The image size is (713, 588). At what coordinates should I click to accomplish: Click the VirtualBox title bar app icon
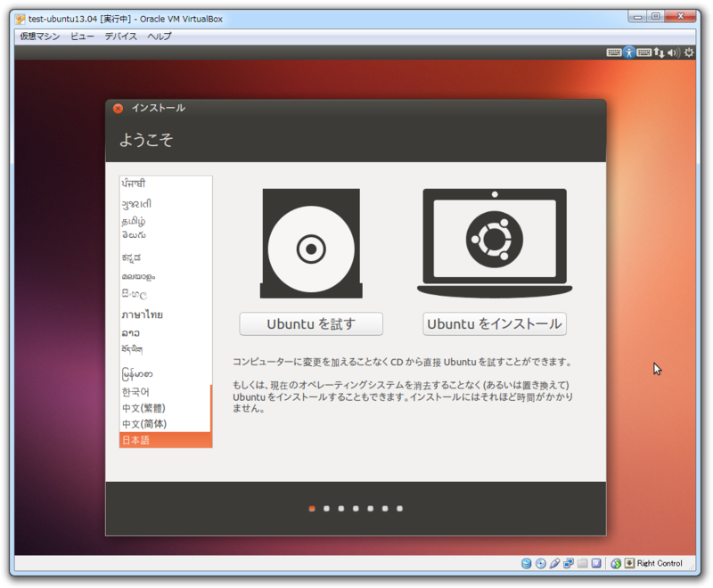pos(20,19)
